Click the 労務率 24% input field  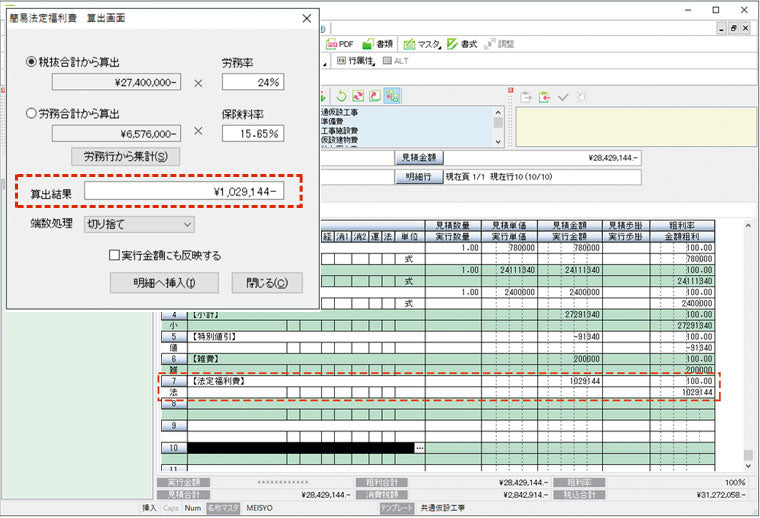(x=253, y=82)
